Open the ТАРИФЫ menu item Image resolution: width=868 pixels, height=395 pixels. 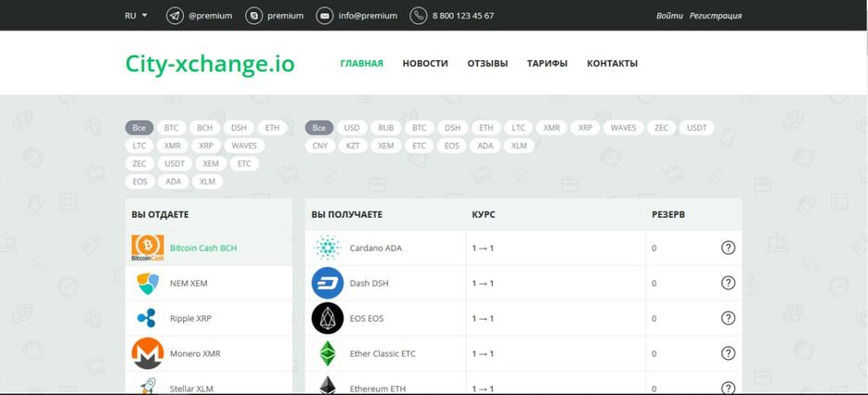547,63
